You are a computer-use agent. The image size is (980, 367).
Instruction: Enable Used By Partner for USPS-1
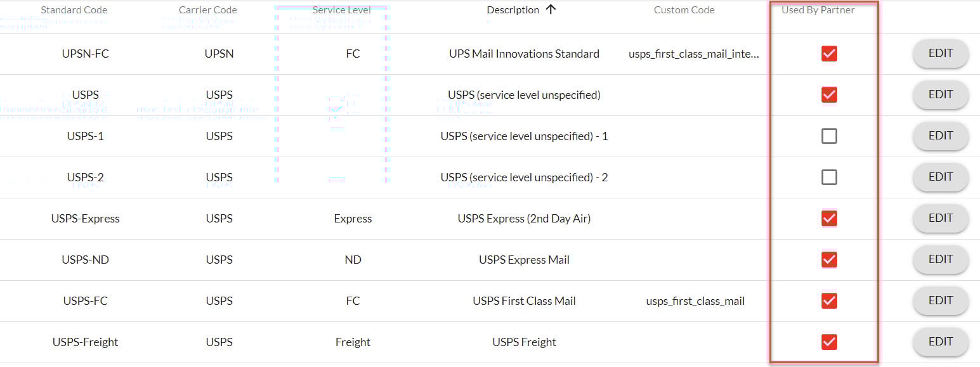pyautogui.click(x=828, y=136)
